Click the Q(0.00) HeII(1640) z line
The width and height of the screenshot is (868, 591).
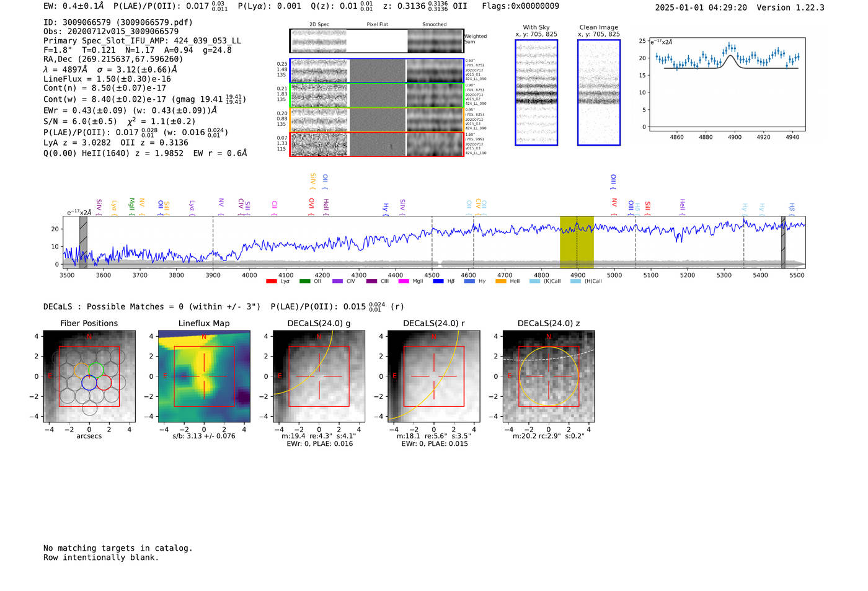click(145, 153)
